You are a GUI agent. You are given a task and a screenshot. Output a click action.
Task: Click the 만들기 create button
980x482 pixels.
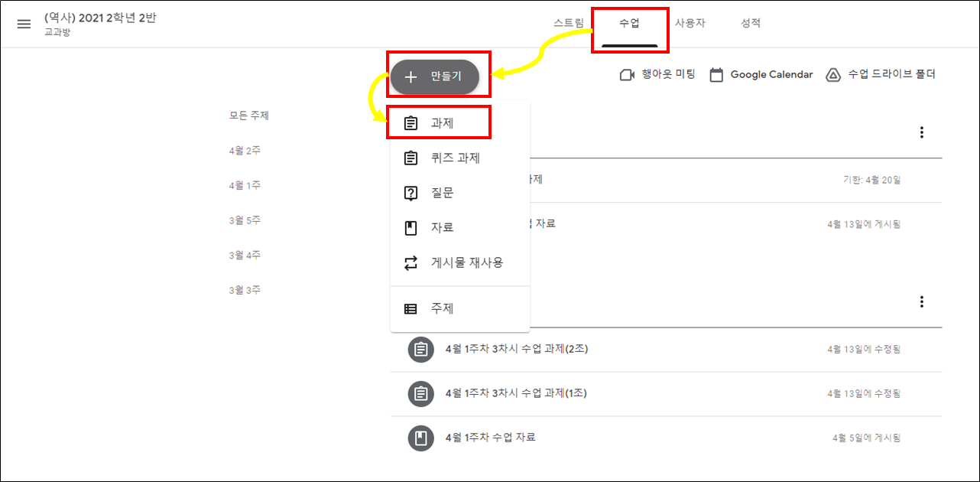click(436, 77)
